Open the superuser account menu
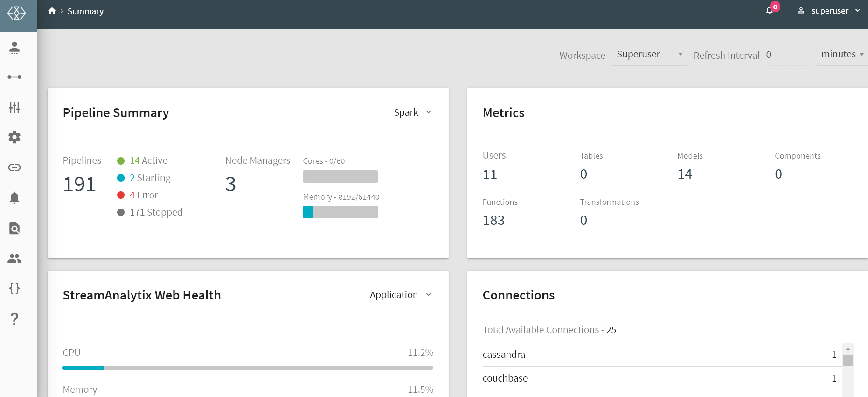The height and width of the screenshot is (397, 868). (x=829, y=11)
